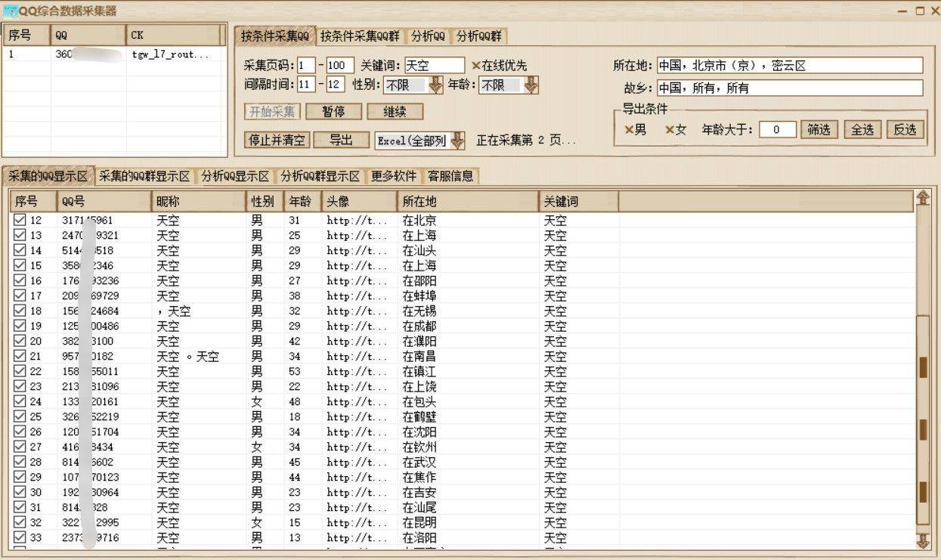The height and width of the screenshot is (560, 941).
Task: Toggle the 男 export condition
Action: point(629,130)
